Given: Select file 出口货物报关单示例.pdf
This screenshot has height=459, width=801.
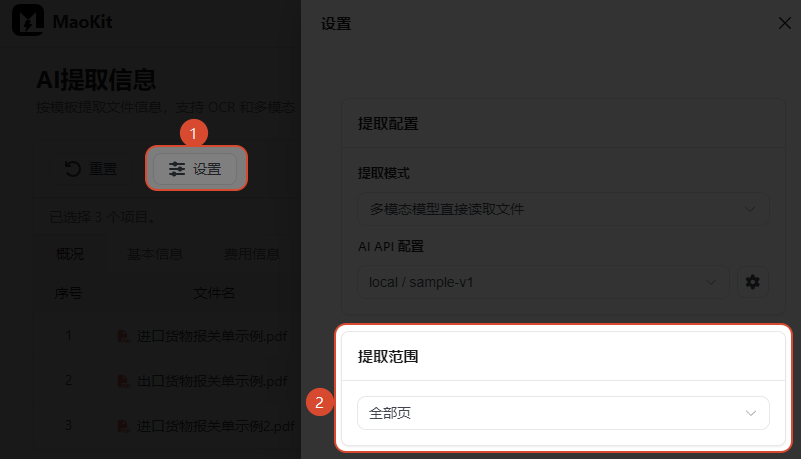Looking at the screenshot, I should [211, 381].
